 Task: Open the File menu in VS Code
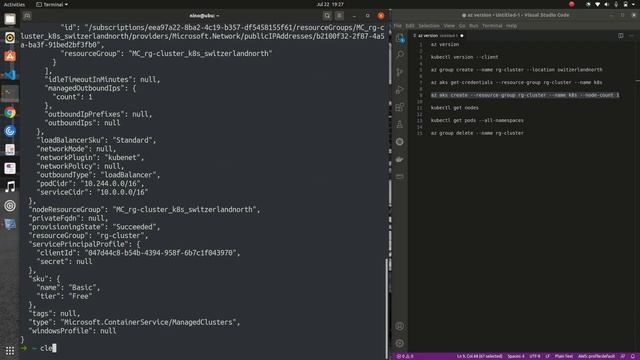point(398,26)
